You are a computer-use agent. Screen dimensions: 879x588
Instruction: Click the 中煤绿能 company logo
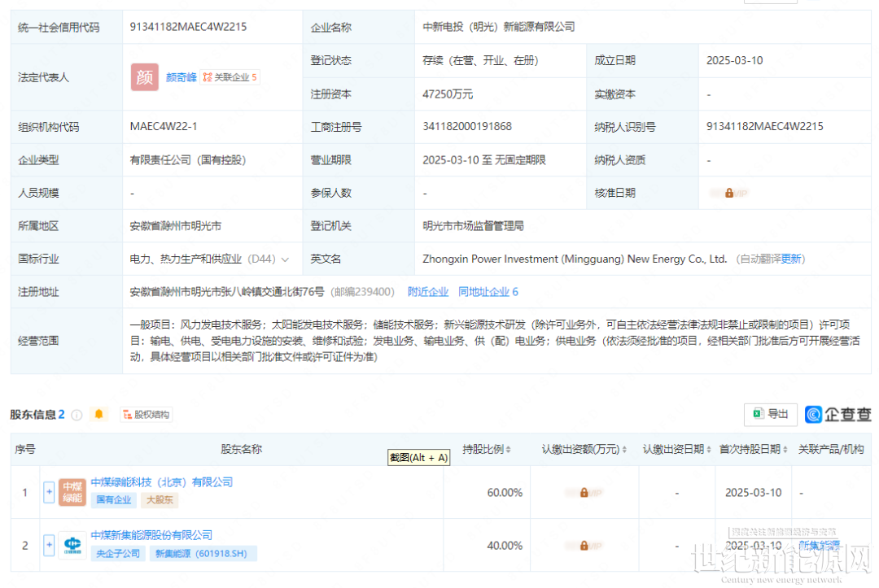[x=72, y=492]
